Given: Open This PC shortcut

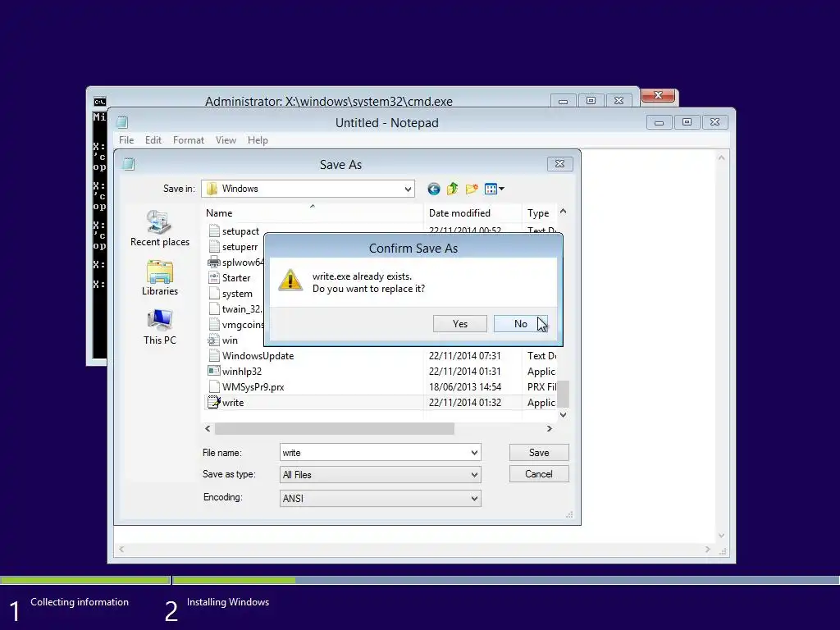Looking at the screenshot, I should [x=160, y=327].
